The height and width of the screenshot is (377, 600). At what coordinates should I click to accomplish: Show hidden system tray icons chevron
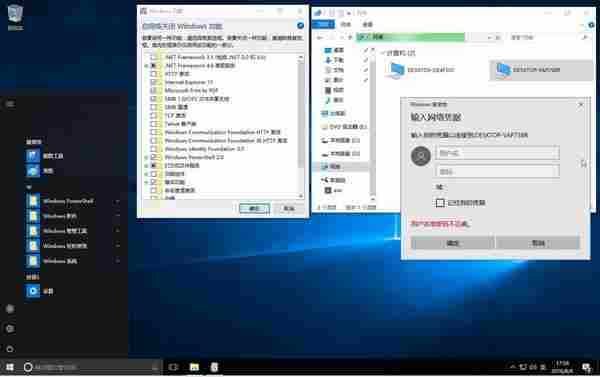coord(513,367)
